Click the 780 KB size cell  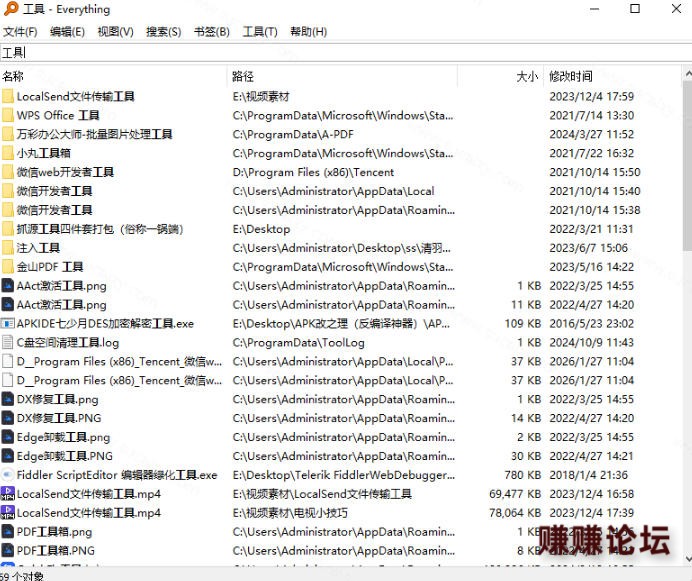pos(523,475)
